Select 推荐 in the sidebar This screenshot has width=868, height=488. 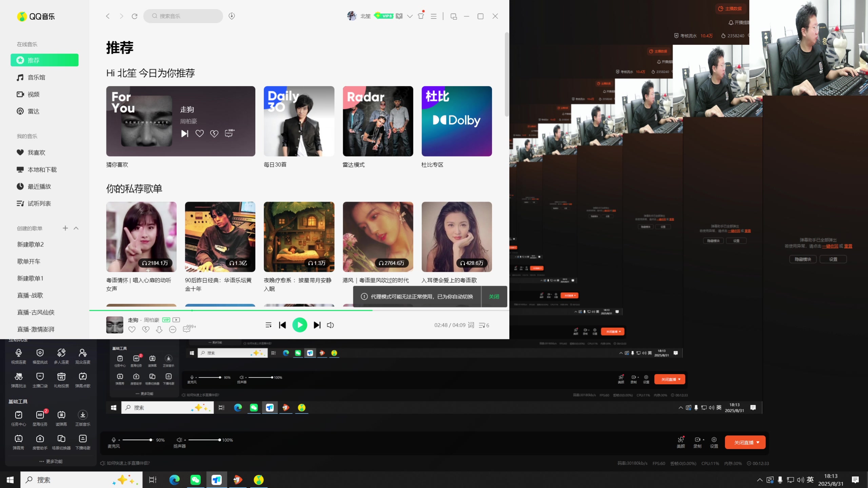pyautogui.click(x=44, y=60)
